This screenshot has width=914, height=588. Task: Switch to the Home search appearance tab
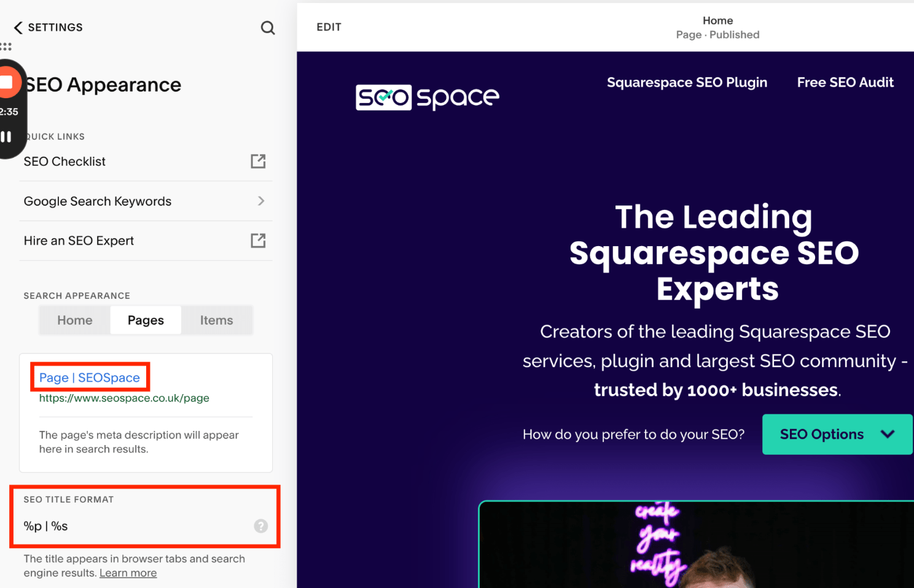coord(74,320)
